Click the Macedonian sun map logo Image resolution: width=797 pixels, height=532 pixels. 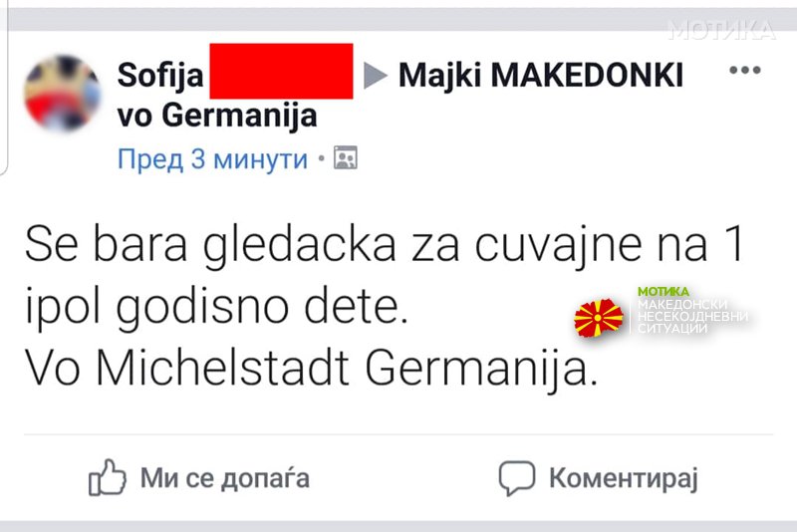tap(599, 318)
